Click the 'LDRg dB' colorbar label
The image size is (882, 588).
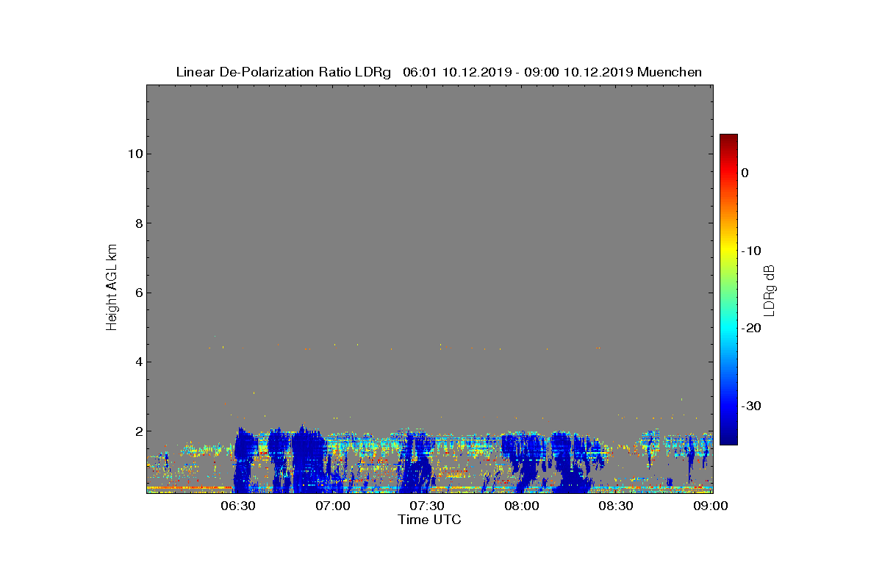[x=770, y=290]
